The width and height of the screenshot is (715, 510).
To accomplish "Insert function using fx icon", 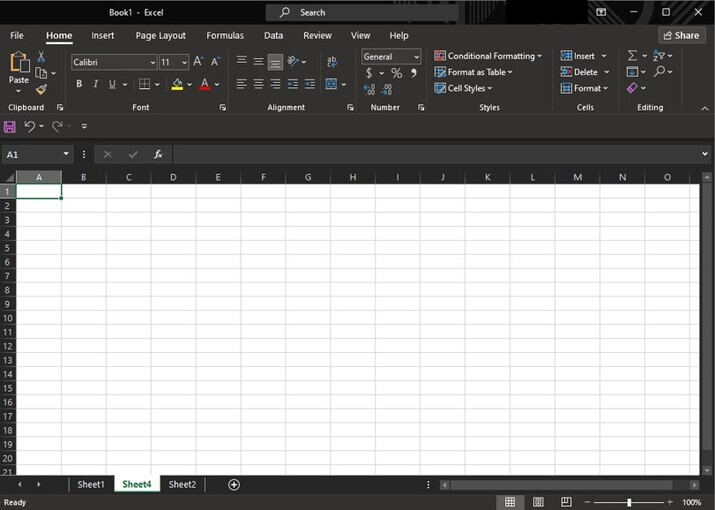I will (x=158, y=154).
